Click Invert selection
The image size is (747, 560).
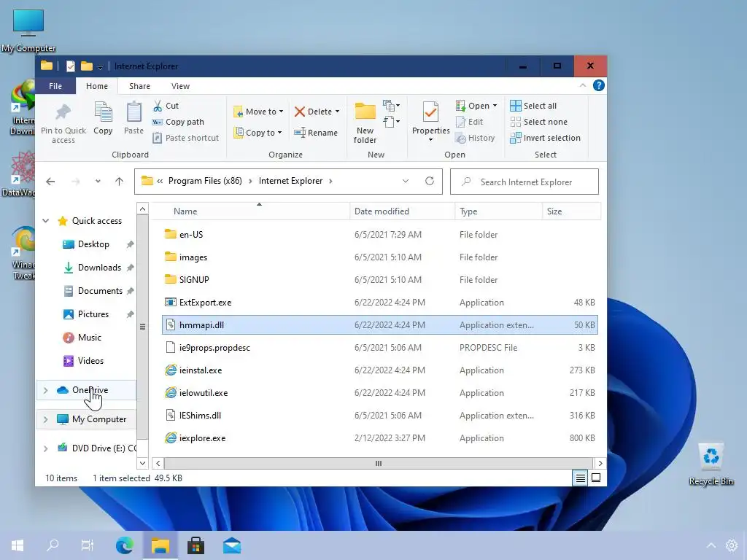coord(545,138)
